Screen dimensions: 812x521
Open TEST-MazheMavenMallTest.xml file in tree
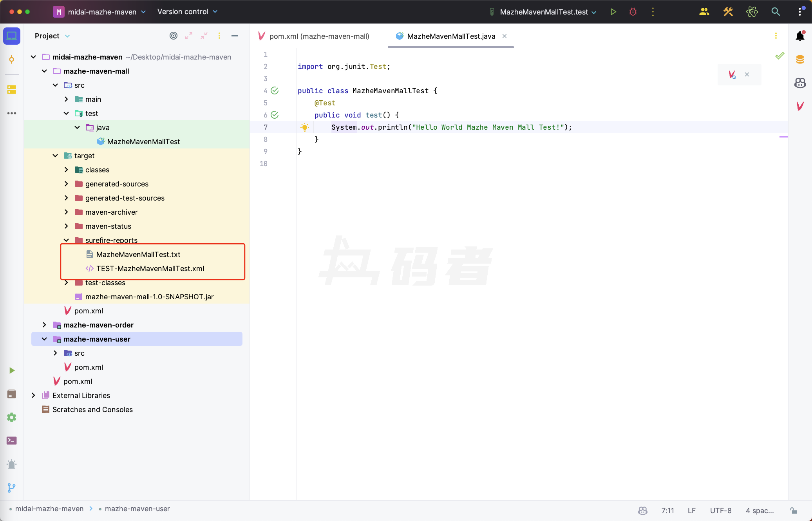pyautogui.click(x=150, y=268)
